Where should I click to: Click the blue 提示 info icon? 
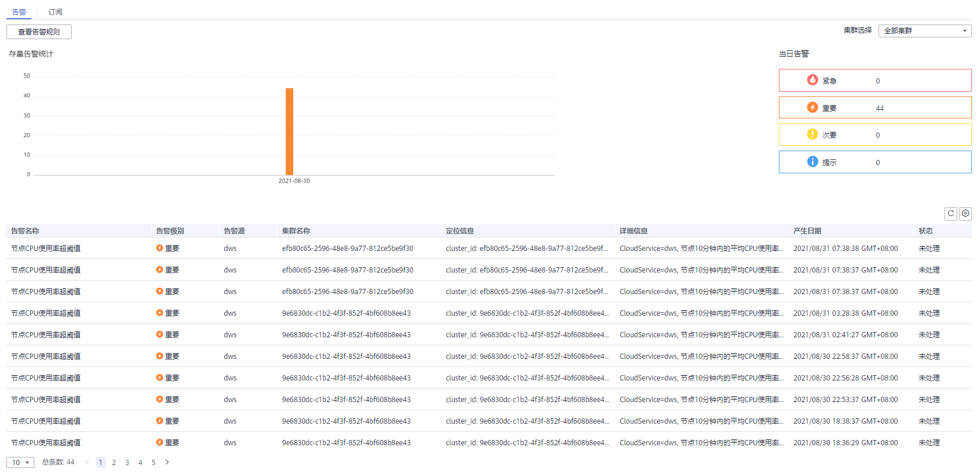[813, 162]
